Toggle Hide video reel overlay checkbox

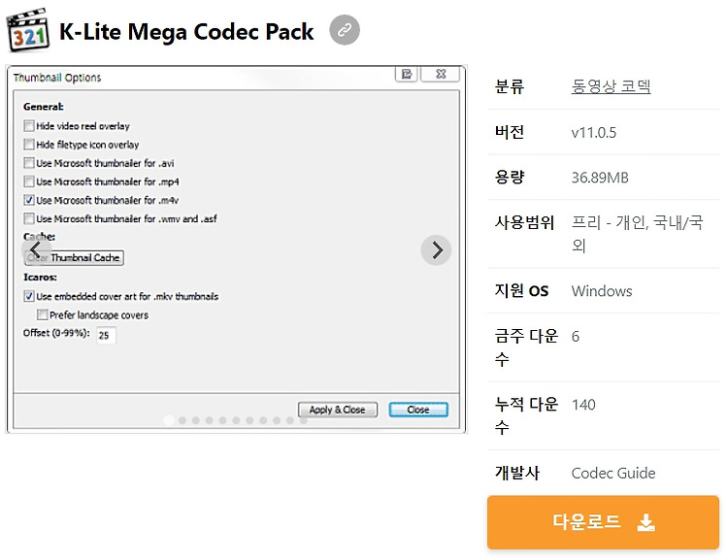pyautogui.click(x=29, y=126)
